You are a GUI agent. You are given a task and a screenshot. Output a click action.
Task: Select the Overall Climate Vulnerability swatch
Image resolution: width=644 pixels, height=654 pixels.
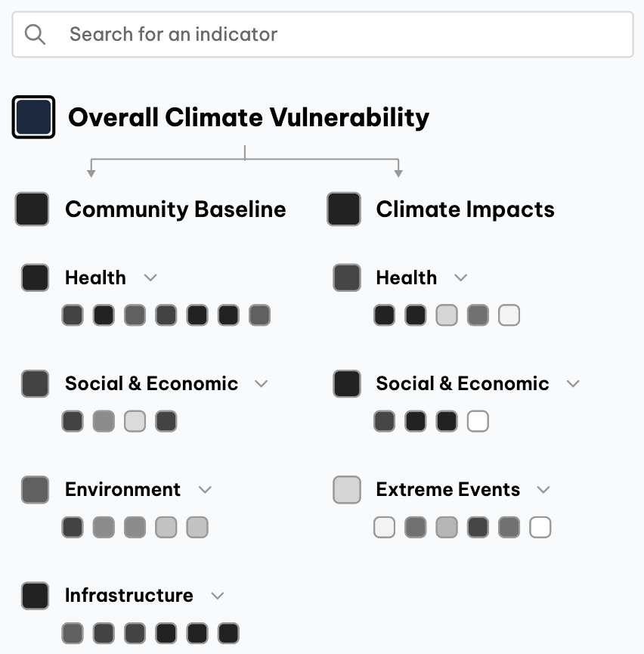(x=33, y=117)
